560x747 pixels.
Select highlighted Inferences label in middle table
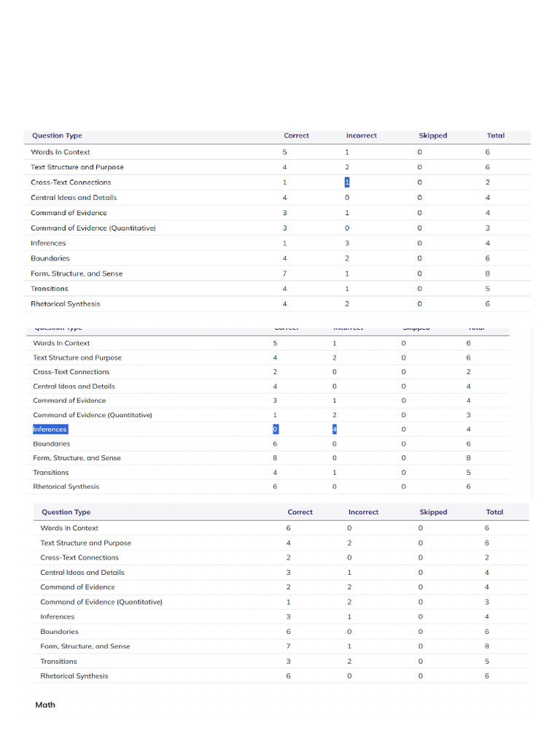click(50, 429)
